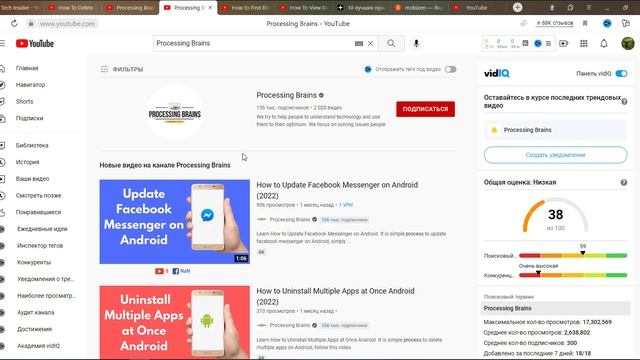Screen dimensions: 640x360
Task: Bookmark this page with the browser bookmark icon
Action: (x=585, y=23)
